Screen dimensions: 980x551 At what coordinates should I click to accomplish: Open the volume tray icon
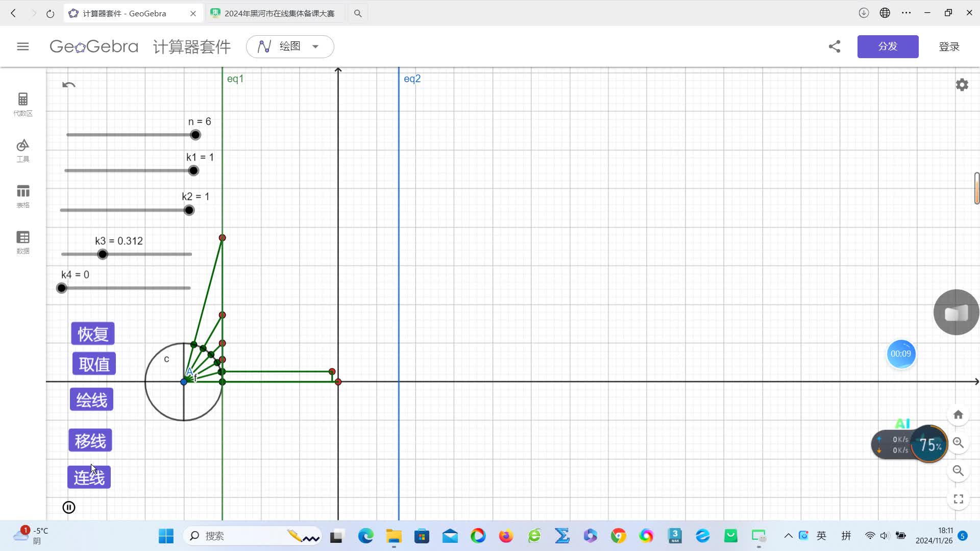point(885,536)
